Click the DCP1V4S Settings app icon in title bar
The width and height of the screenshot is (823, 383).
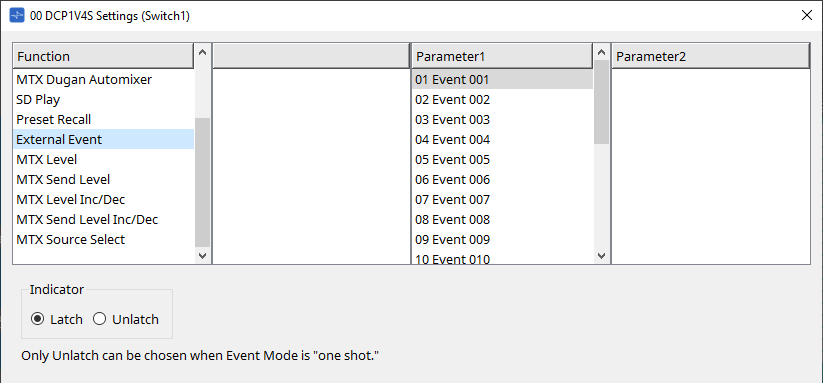(17, 16)
